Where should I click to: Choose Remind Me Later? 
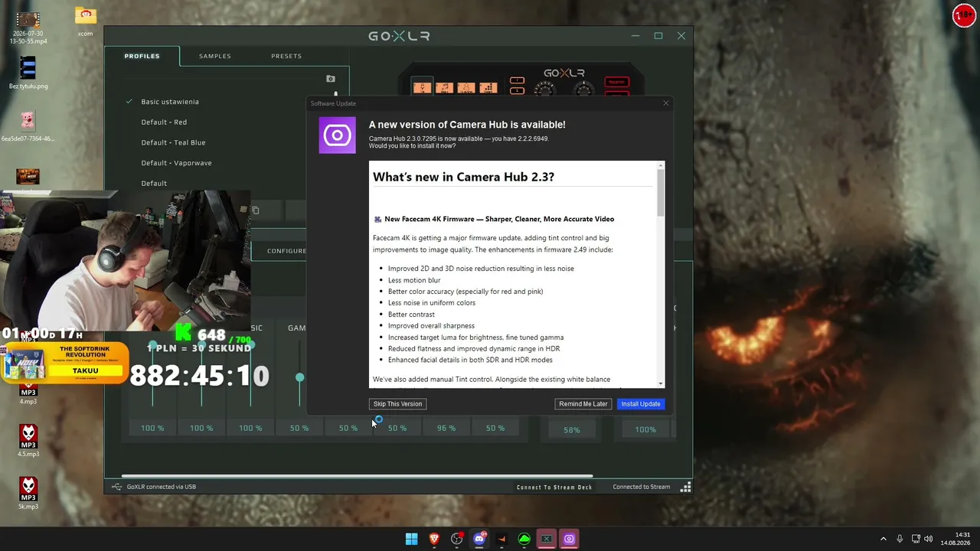pyautogui.click(x=583, y=404)
